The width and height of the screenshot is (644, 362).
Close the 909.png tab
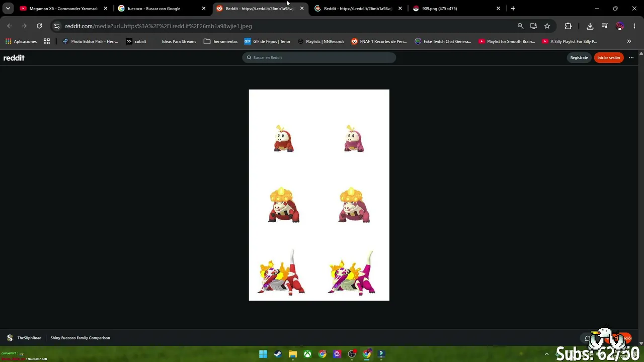pyautogui.click(x=499, y=9)
